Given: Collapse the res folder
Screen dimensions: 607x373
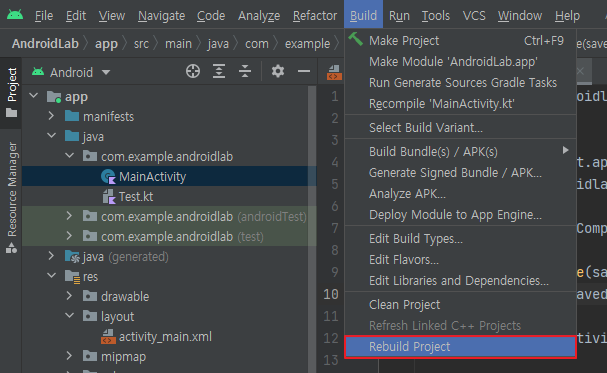Looking at the screenshot, I should 51,276.
